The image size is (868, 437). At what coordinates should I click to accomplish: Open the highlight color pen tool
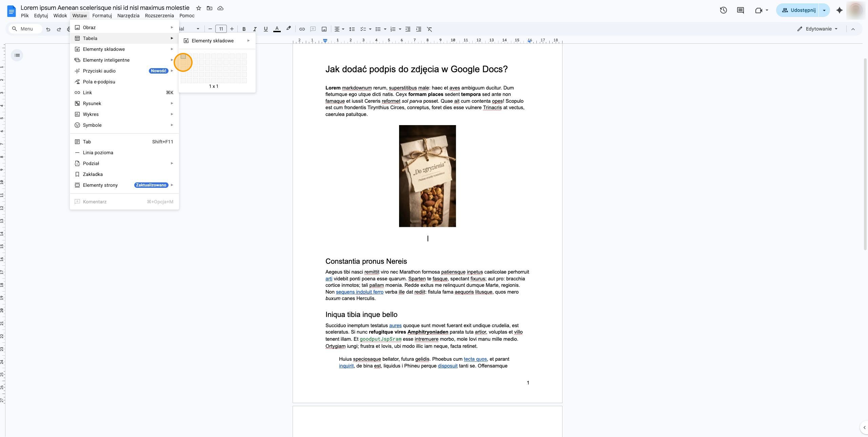(289, 29)
